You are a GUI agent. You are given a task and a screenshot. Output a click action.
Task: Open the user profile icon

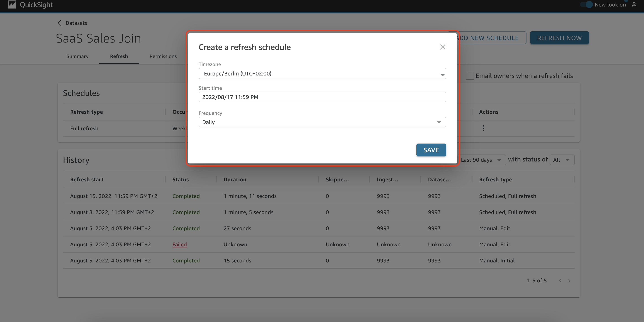point(634,4)
